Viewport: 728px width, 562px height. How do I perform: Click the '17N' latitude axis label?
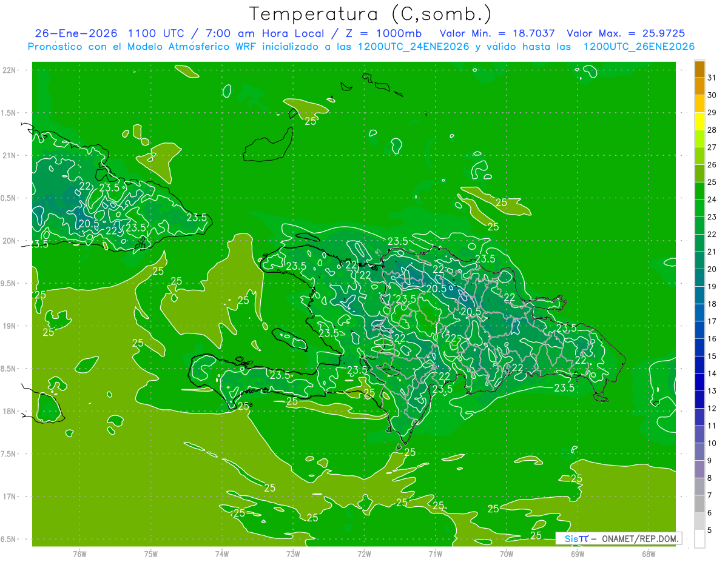coord(10,497)
